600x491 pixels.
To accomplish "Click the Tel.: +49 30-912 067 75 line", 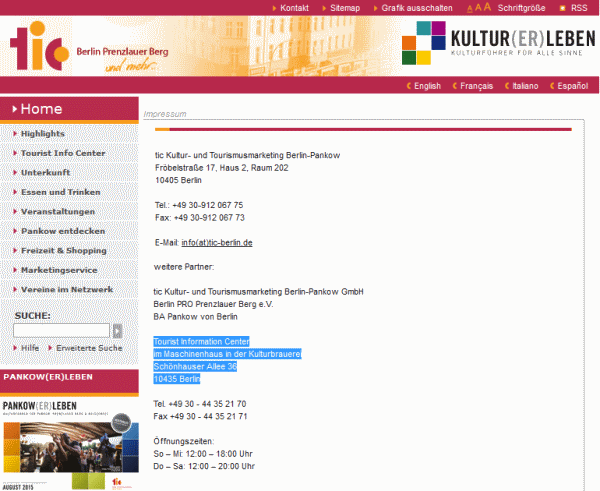I will pos(199,205).
